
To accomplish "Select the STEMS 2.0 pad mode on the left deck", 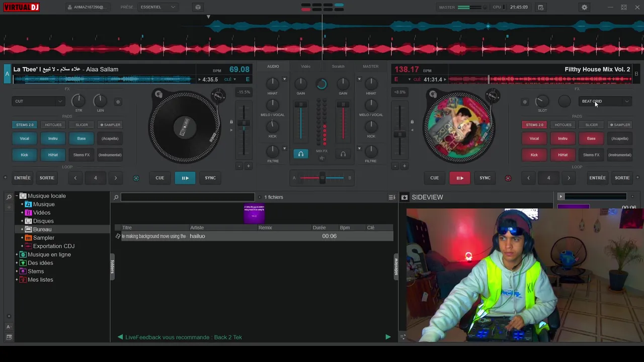I will tap(25, 125).
